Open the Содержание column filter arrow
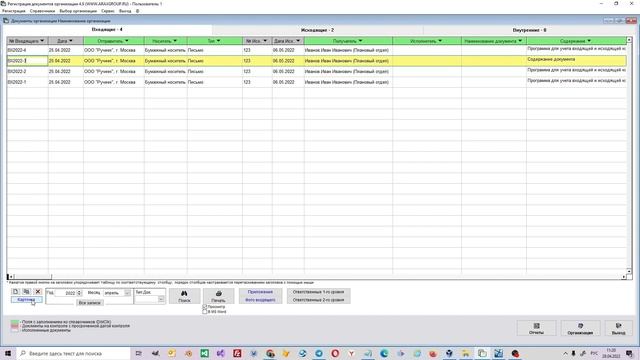 click(589, 41)
